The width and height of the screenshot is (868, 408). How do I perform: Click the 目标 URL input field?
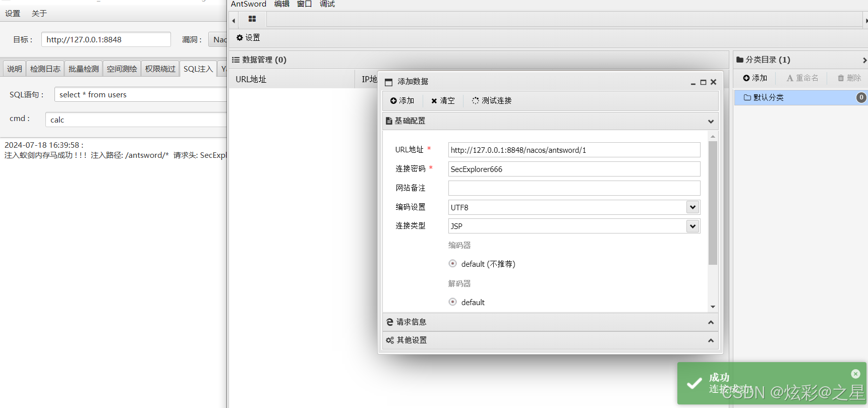106,39
